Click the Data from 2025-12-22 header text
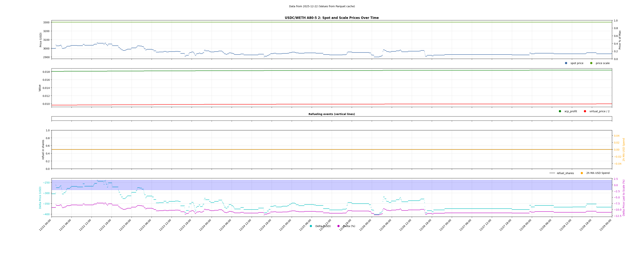Image resolution: width=644 pixels, height=255 pixels. pos(322,6)
